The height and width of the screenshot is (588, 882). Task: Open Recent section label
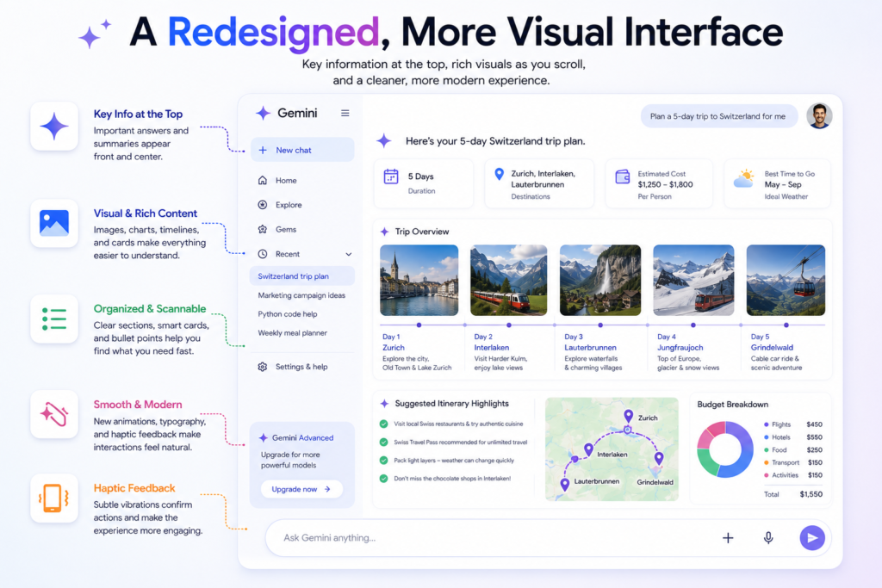(288, 254)
